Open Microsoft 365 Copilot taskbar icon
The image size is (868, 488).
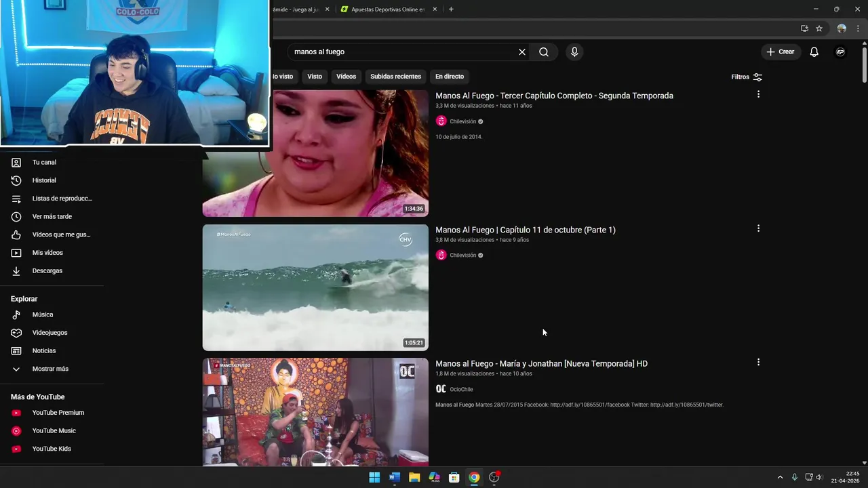pos(435,477)
